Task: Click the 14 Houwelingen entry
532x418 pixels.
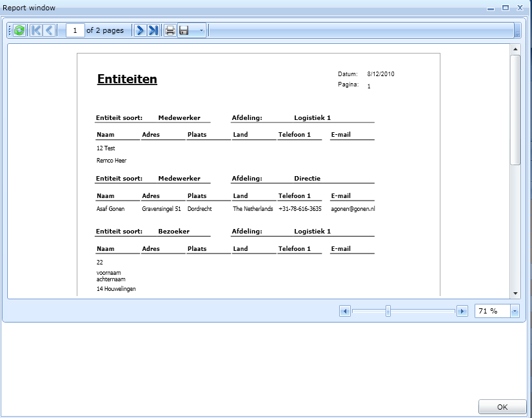Action: (116, 289)
